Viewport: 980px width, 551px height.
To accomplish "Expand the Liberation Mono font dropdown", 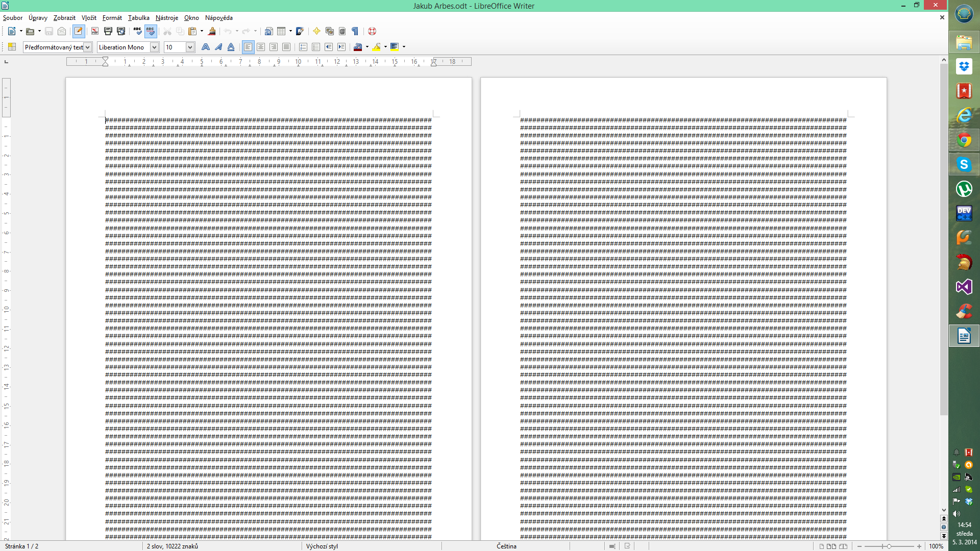I will tap(154, 47).
